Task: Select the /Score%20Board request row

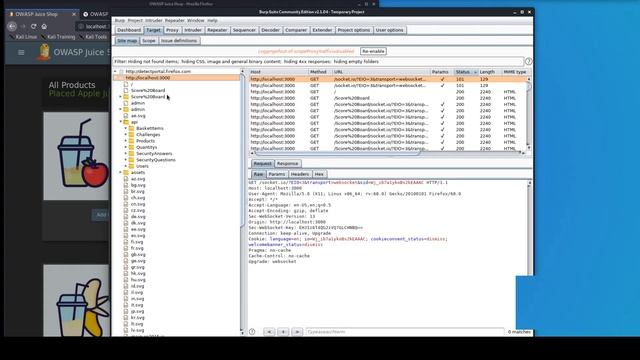Action: (x=388, y=98)
